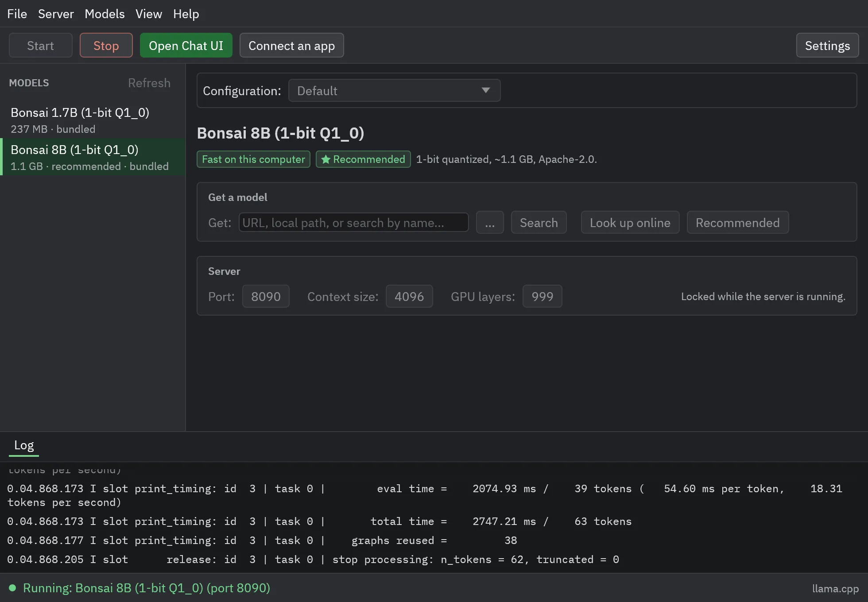Image resolution: width=868 pixels, height=602 pixels.
Task: Open the Help menu
Action: tap(186, 14)
